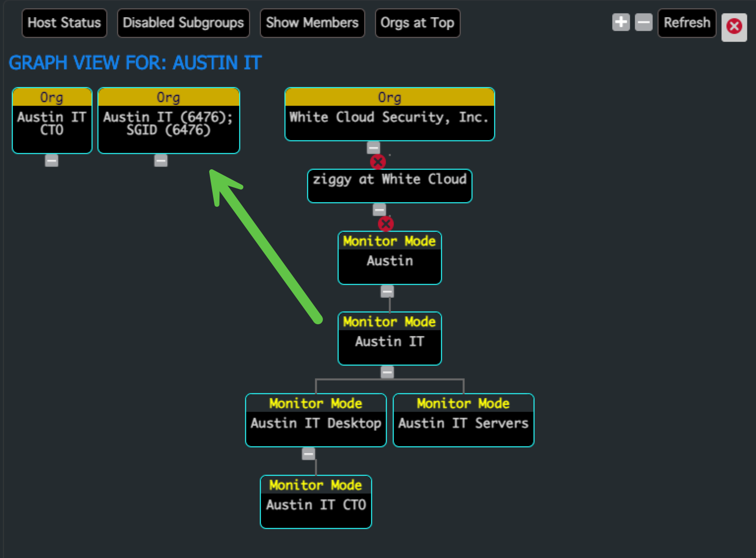Collapse the Austin IT Desktop node
The width and height of the screenshot is (756, 558).
click(x=308, y=453)
